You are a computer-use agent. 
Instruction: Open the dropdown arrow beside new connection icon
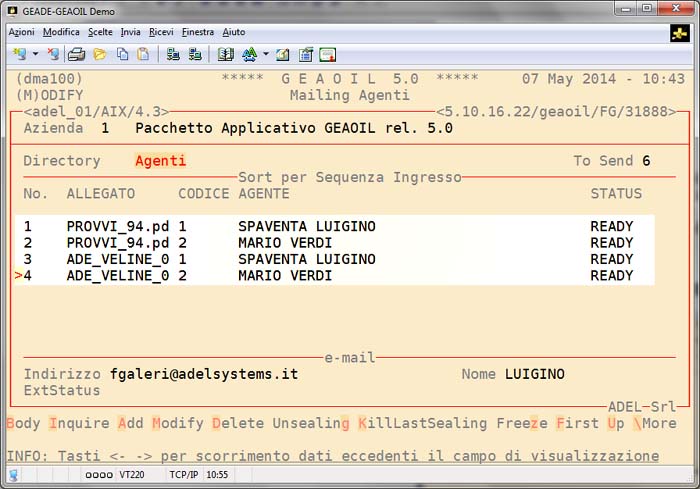(x=35, y=54)
